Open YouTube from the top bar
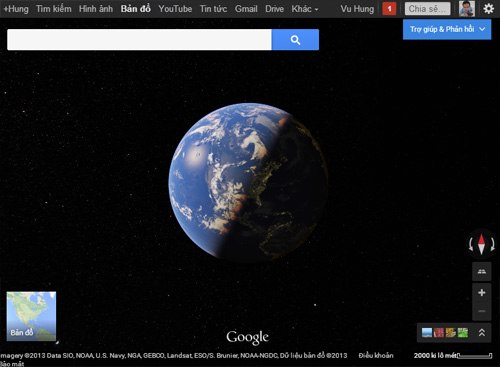This screenshot has height=367, width=500. pyautogui.click(x=175, y=9)
